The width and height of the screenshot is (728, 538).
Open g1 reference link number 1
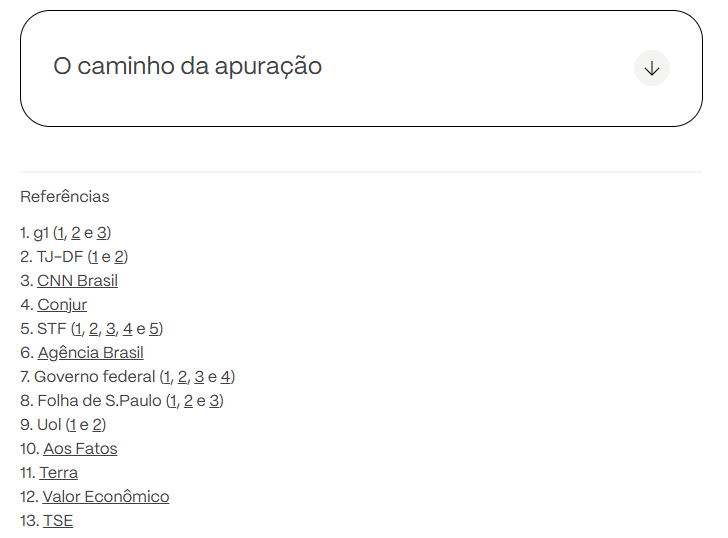click(x=61, y=232)
